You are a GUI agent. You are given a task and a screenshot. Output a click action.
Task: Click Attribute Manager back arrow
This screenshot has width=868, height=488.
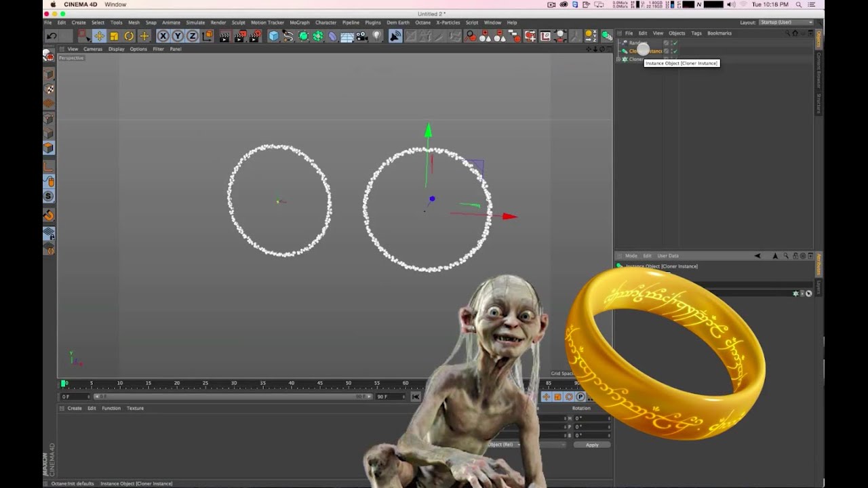pos(757,256)
